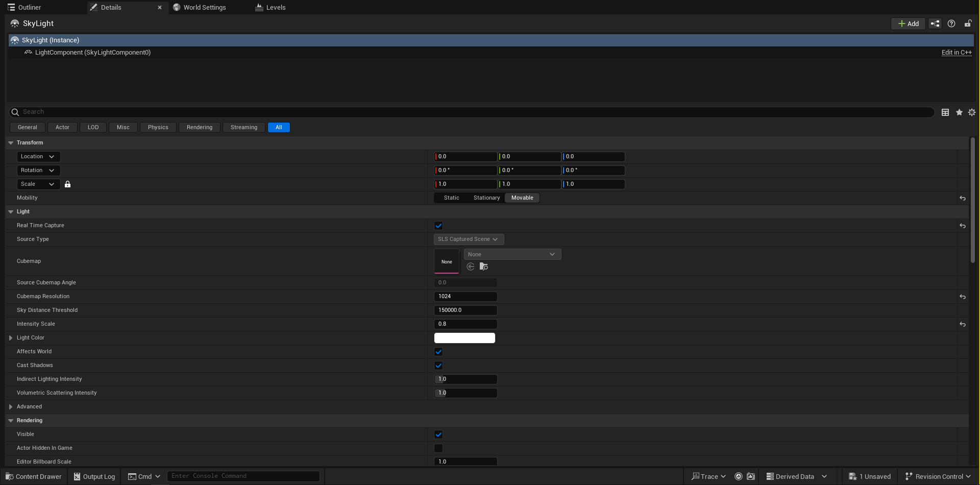Click the Add component button
Image resolution: width=980 pixels, height=485 pixels.
click(x=908, y=23)
